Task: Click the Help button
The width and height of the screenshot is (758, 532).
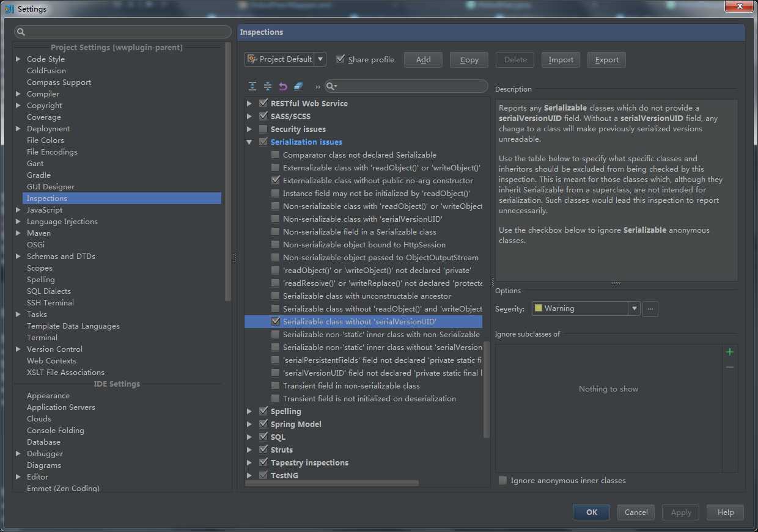Action: [726, 512]
